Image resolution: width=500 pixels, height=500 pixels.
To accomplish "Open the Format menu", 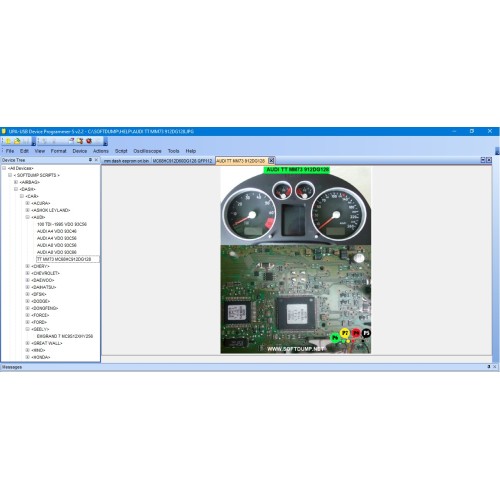I will [59, 151].
